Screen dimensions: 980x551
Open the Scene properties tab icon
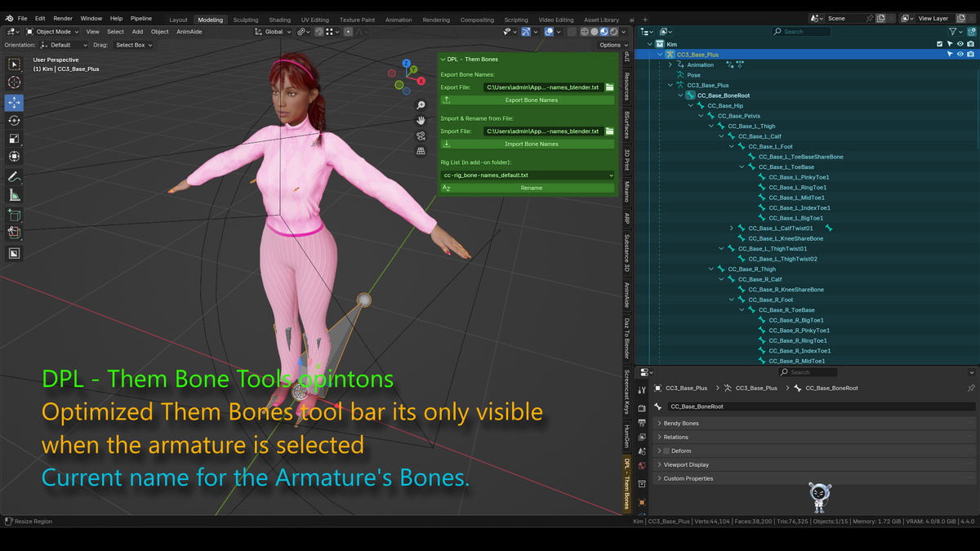tap(642, 451)
